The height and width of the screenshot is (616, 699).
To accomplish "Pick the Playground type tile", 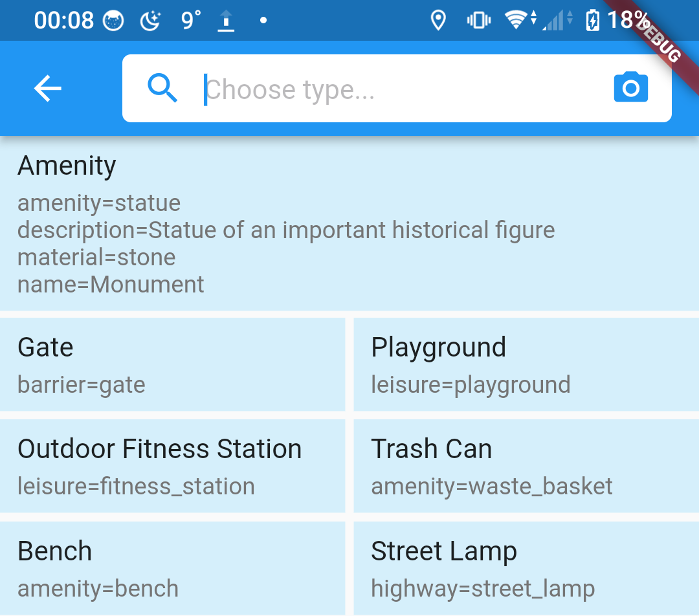I will pos(526,364).
